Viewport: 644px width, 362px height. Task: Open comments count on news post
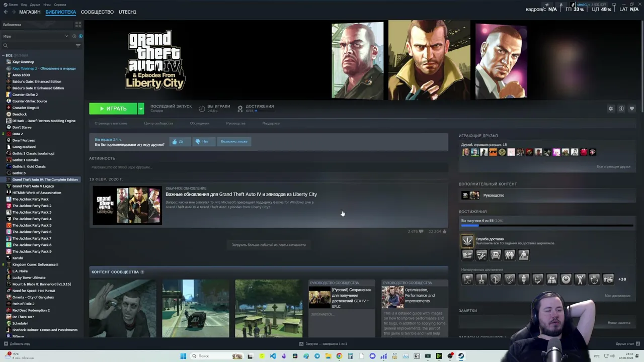416,231
